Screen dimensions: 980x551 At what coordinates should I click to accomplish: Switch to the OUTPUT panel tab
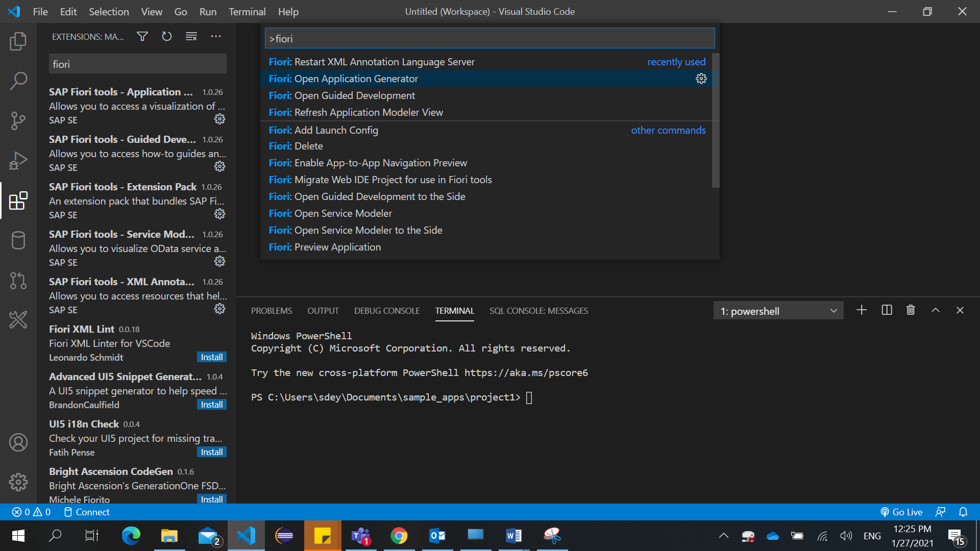click(323, 311)
